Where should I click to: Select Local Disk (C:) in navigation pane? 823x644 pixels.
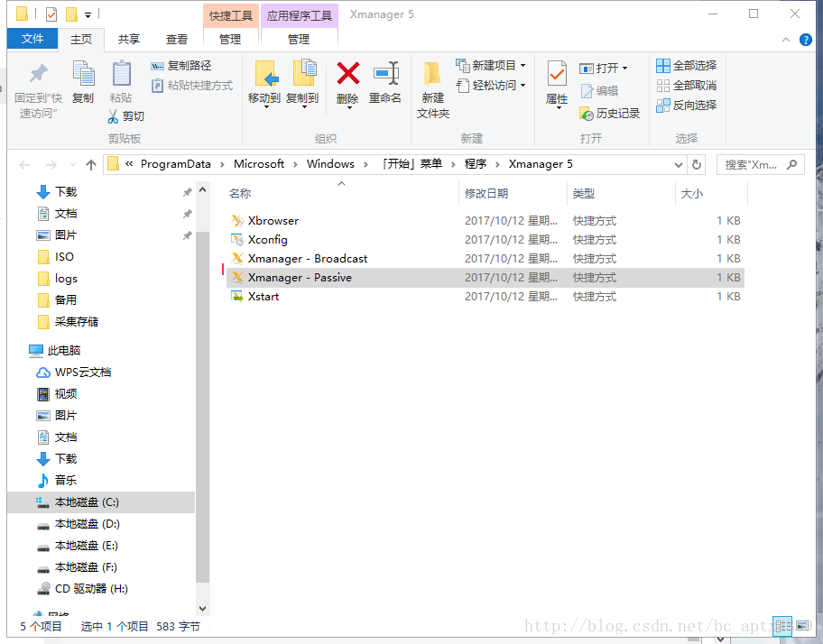[101, 502]
